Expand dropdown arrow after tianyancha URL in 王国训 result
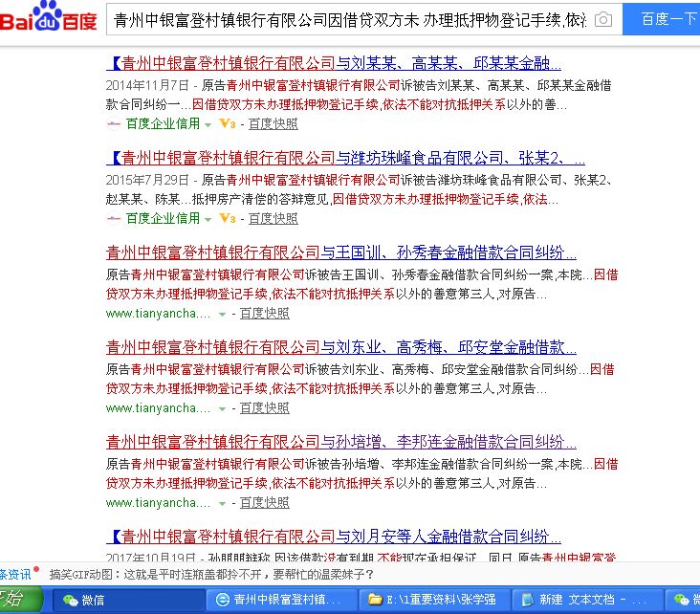Viewport: 700px width, 614px height. [x=222, y=315]
